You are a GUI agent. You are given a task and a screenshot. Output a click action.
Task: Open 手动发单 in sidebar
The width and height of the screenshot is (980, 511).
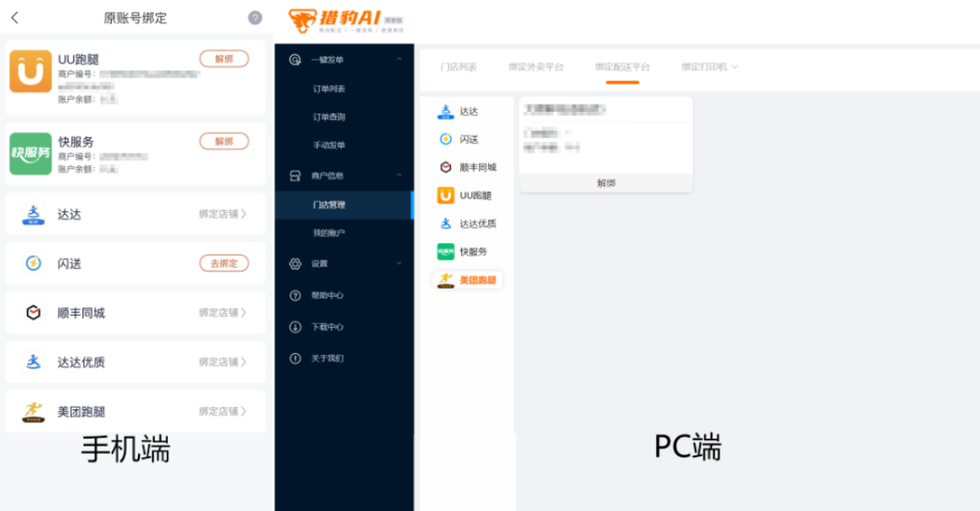pos(328,145)
